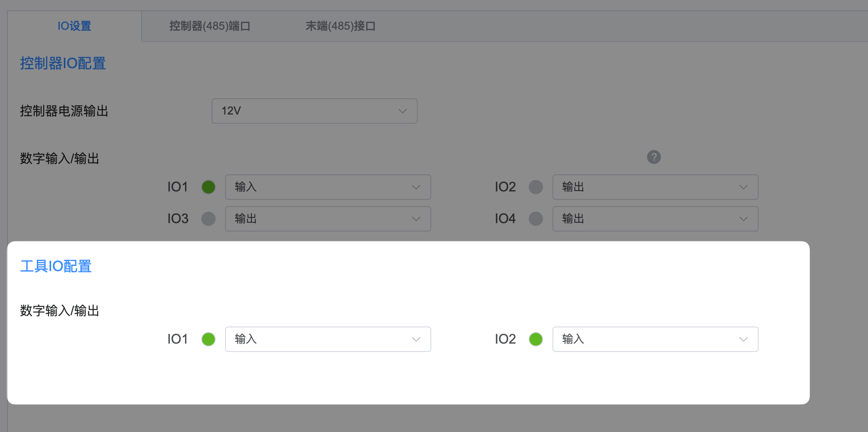
Task: Toggle controller IO2 gray status indicator
Action: 536,187
